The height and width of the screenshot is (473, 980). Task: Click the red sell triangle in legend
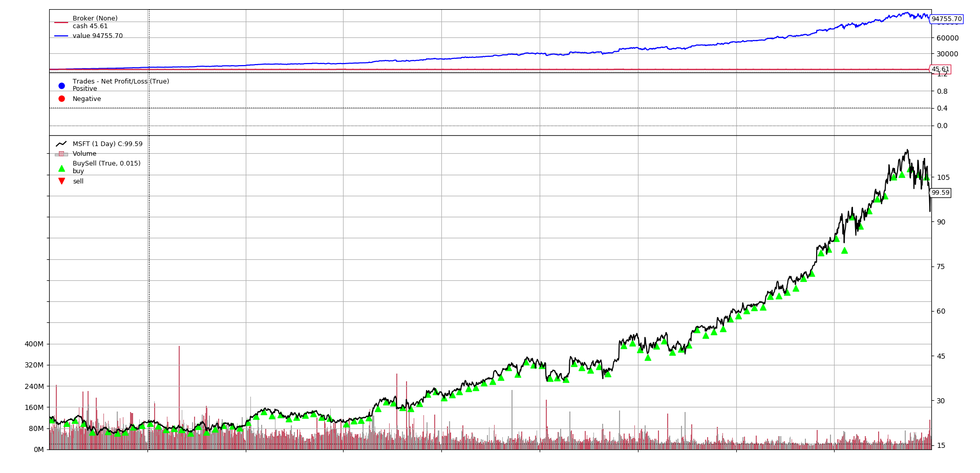(x=61, y=181)
